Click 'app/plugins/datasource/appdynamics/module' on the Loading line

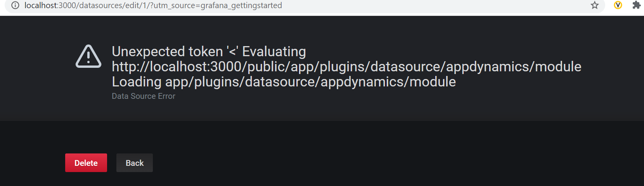click(310, 82)
